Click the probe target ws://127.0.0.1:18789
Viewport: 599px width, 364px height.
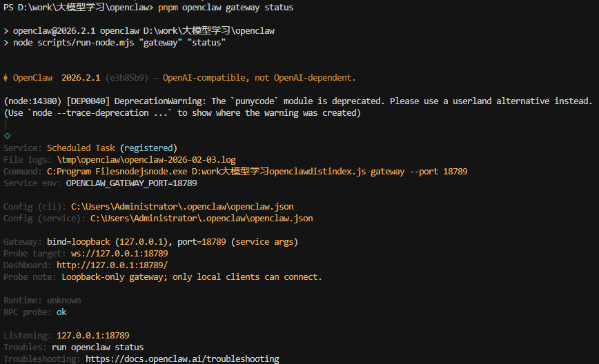pyautogui.click(x=119, y=253)
